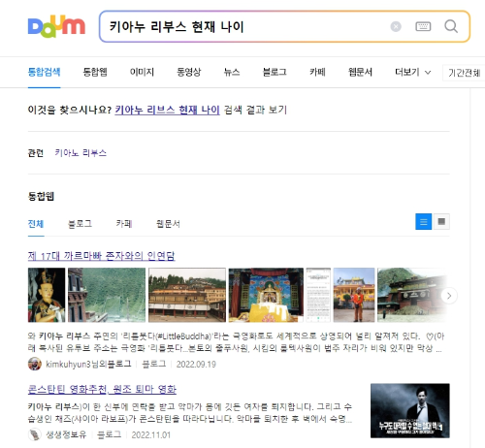Open 생생정보유 blog profile icon
Image resolution: width=485 pixels, height=448 pixels.
[x=35, y=434]
